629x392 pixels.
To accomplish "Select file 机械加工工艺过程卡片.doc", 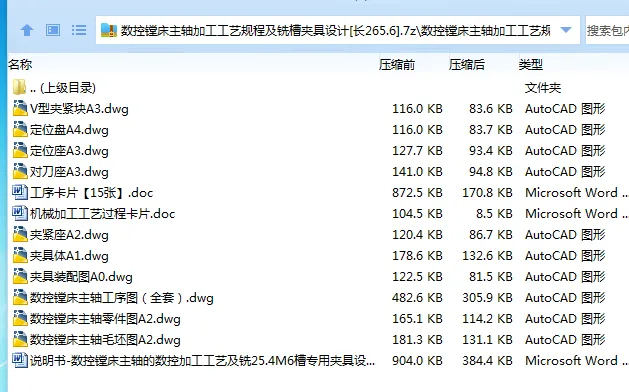I will coord(102,214).
